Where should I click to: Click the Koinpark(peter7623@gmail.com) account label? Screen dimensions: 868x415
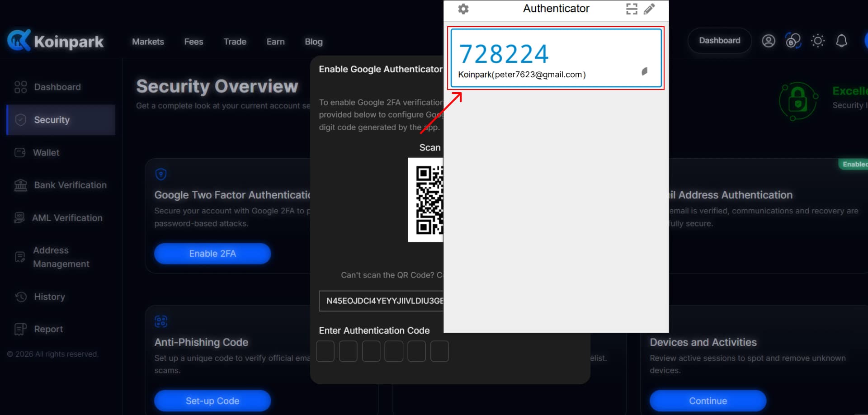pyautogui.click(x=522, y=75)
